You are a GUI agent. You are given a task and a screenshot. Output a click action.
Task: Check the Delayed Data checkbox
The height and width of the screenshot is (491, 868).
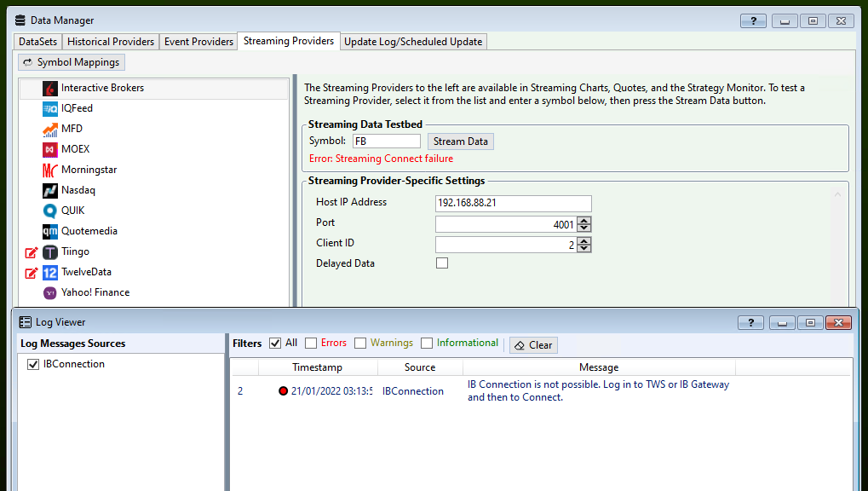(442, 263)
